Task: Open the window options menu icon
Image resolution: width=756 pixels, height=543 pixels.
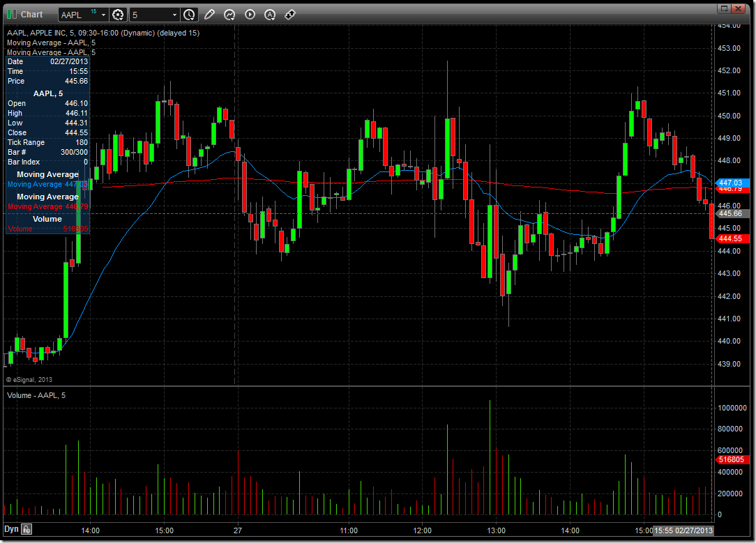Action: point(724,8)
